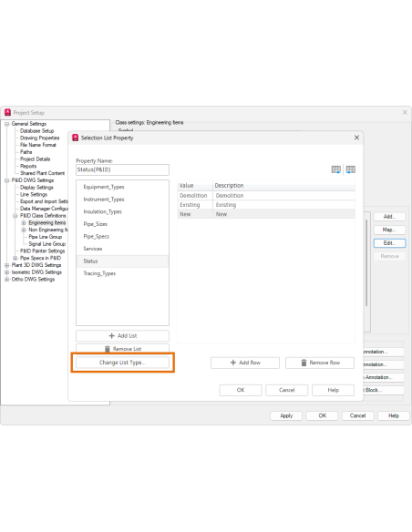Select Line Settings in the tree

(34, 194)
